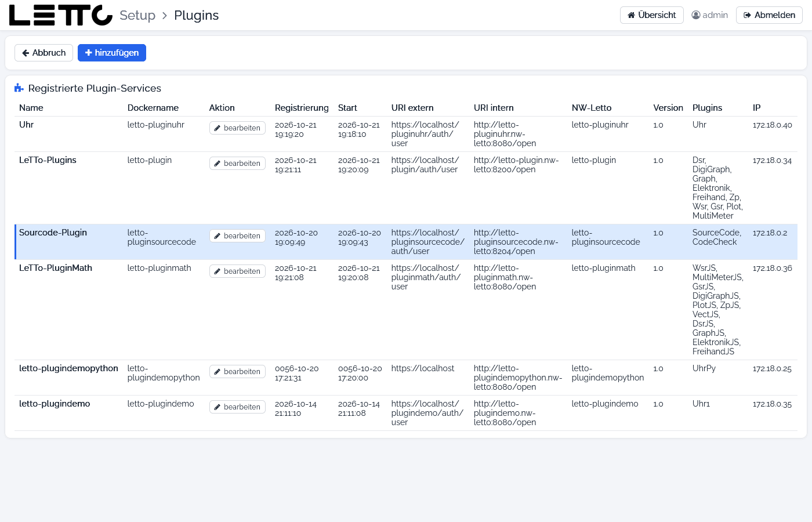This screenshot has width=812, height=522.
Task: Click the IP address 172.18.0.25
Action: [x=772, y=369]
